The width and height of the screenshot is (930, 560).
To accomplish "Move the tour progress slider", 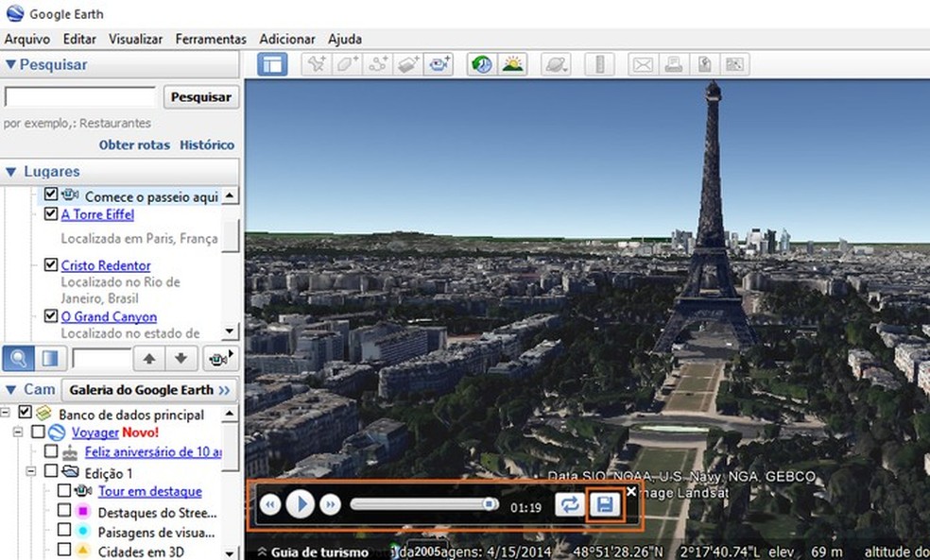I will (x=490, y=503).
